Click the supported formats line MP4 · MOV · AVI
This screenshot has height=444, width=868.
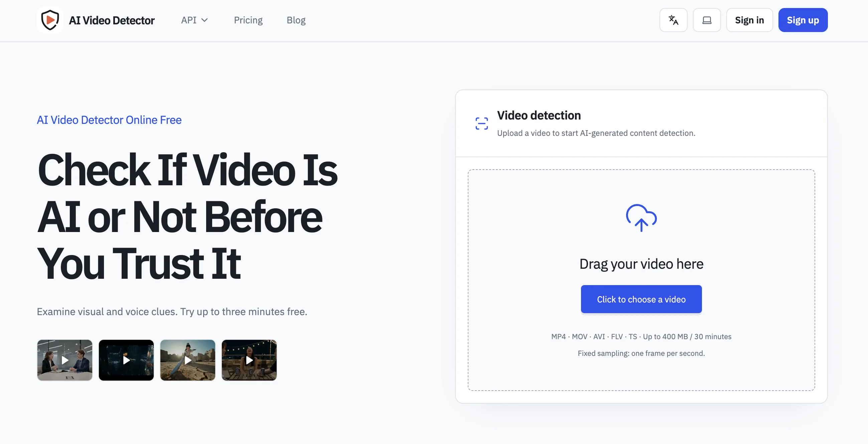click(x=641, y=337)
